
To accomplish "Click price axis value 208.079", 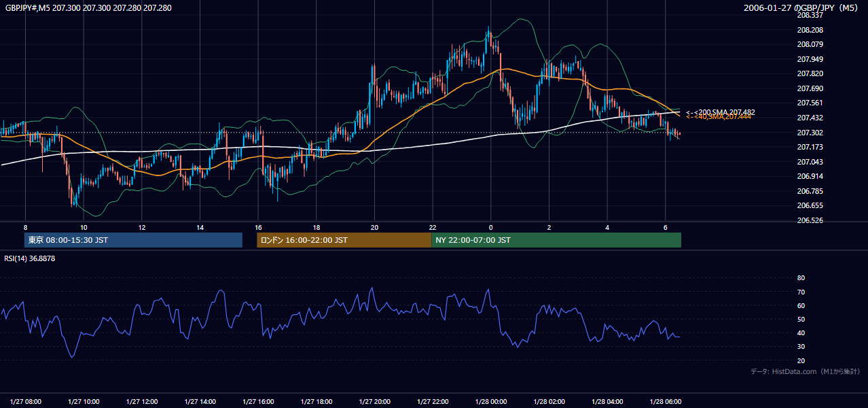I will point(810,44).
